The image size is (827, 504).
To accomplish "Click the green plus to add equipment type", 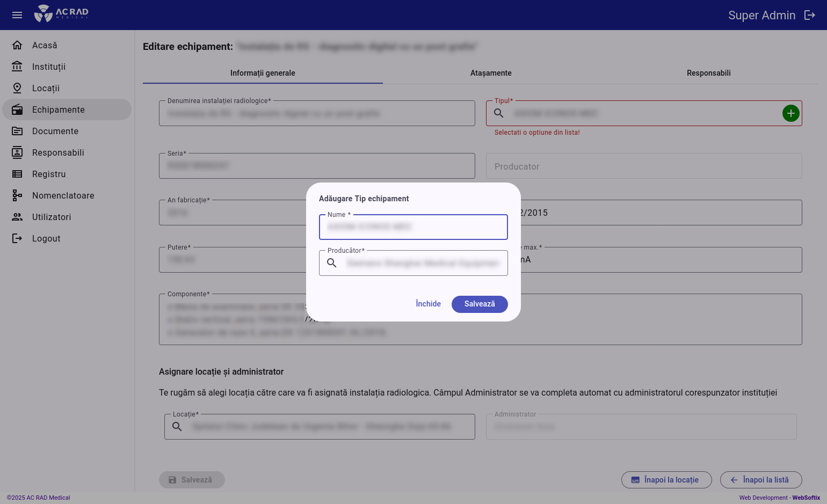I will 791,113.
